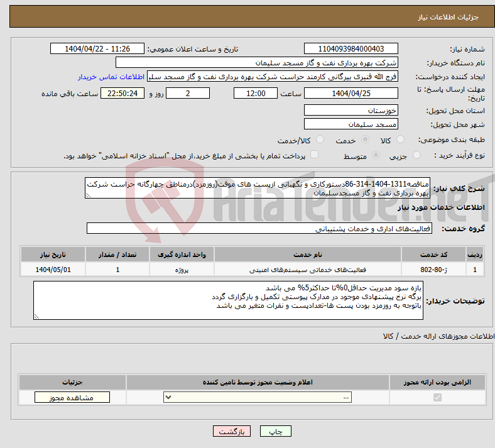495x448 pixels.
Task: Click the ردیف column header
Action: point(475,254)
